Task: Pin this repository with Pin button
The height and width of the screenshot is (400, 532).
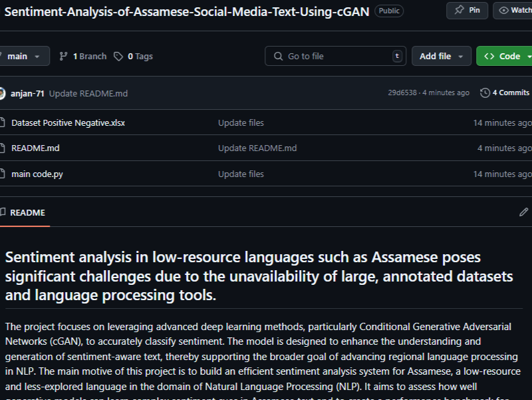Action: pos(467,11)
